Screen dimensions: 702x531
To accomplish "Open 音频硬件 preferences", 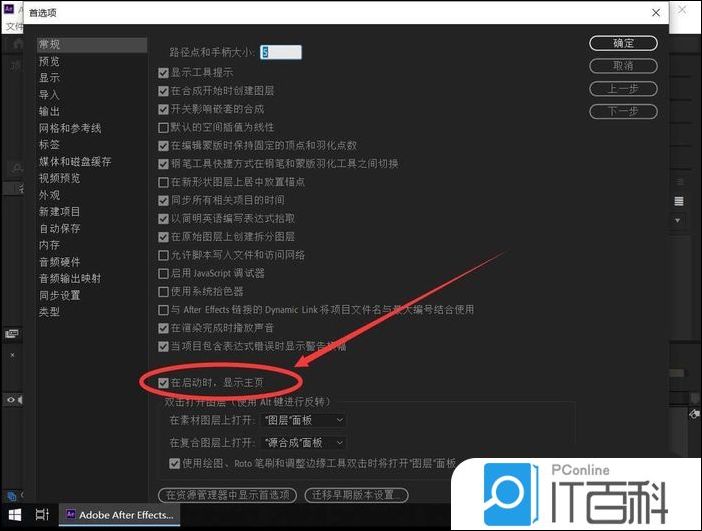I will point(60,262).
